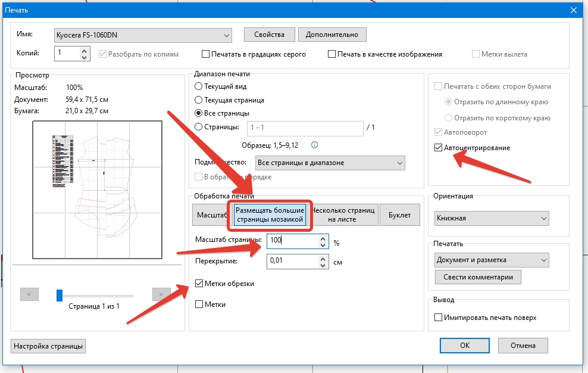Click the Свойства button

(x=270, y=35)
